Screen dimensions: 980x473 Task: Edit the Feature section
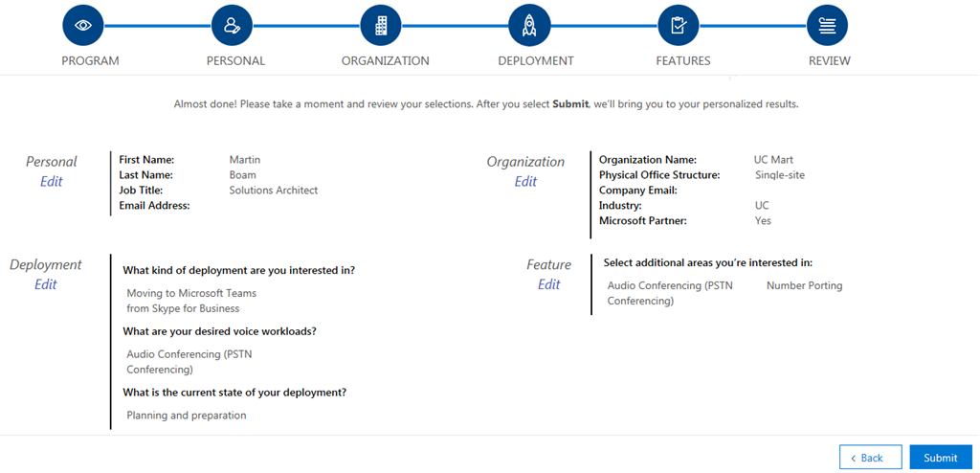[548, 284]
